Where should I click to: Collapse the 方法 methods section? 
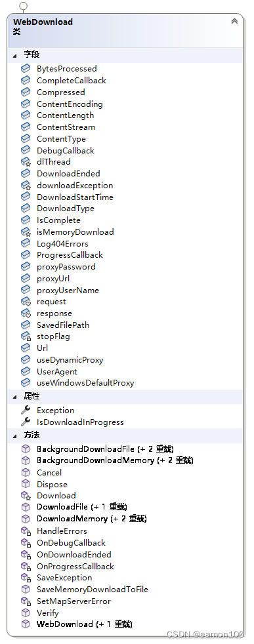(15, 435)
